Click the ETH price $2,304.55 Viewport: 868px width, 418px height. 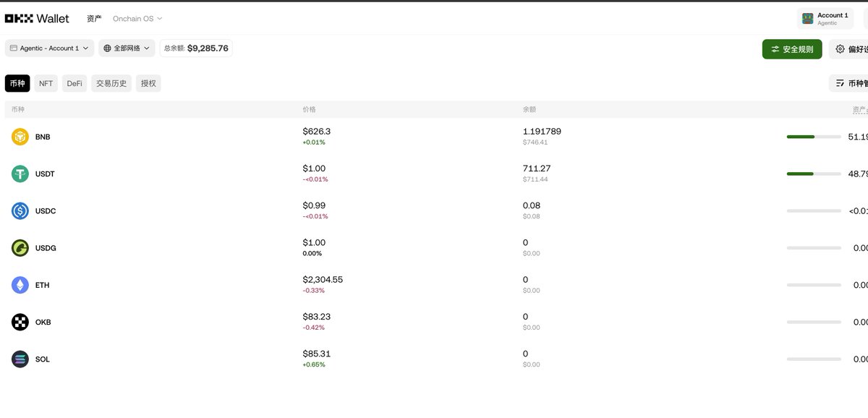[x=323, y=280]
